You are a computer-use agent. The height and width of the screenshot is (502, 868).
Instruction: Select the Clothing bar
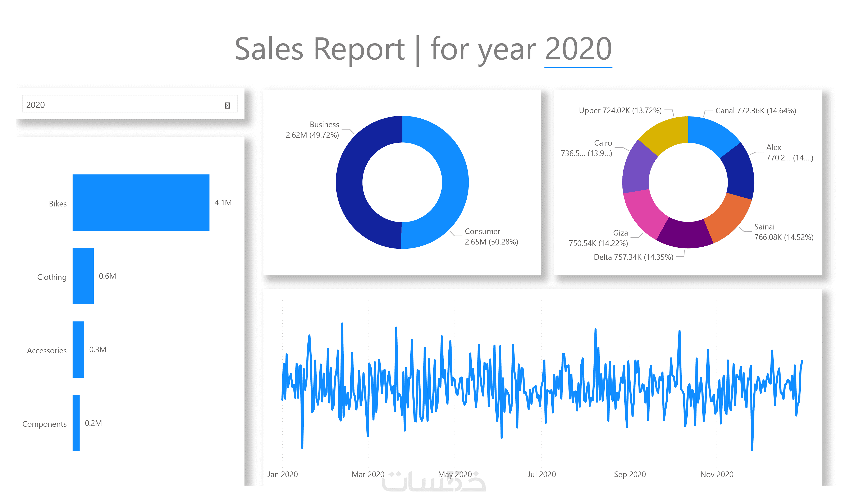click(x=83, y=276)
